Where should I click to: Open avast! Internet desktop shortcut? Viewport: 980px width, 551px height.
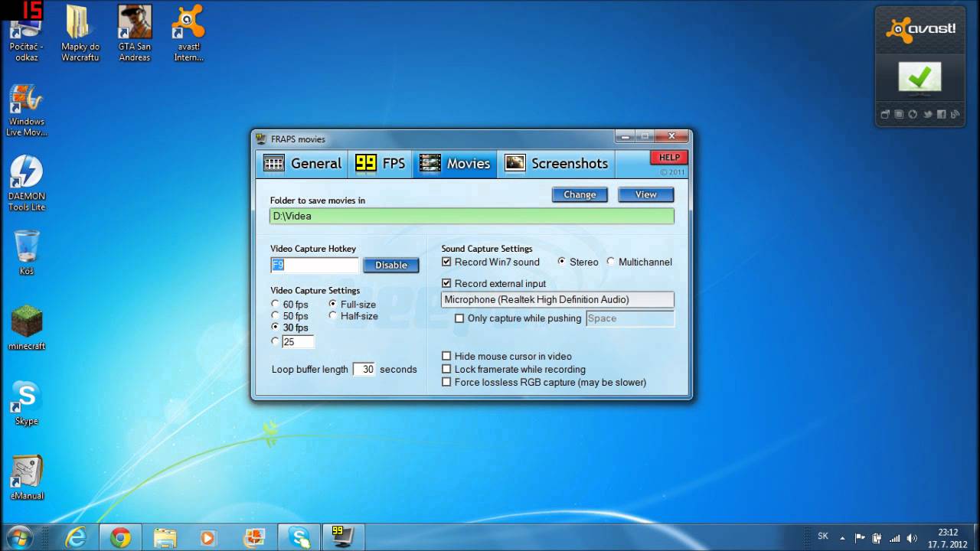(188, 34)
